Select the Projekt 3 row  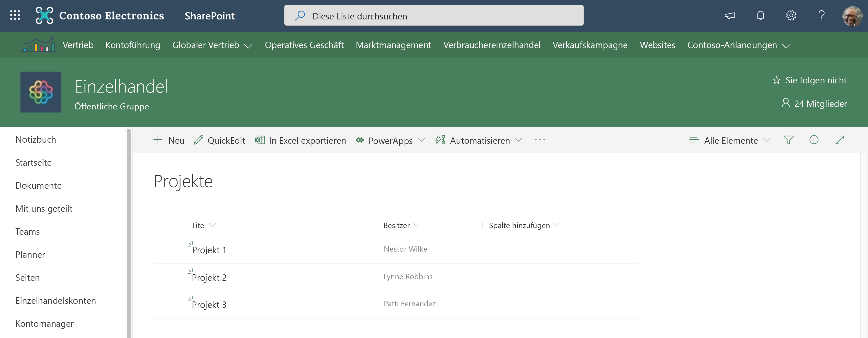tap(209, 304)
